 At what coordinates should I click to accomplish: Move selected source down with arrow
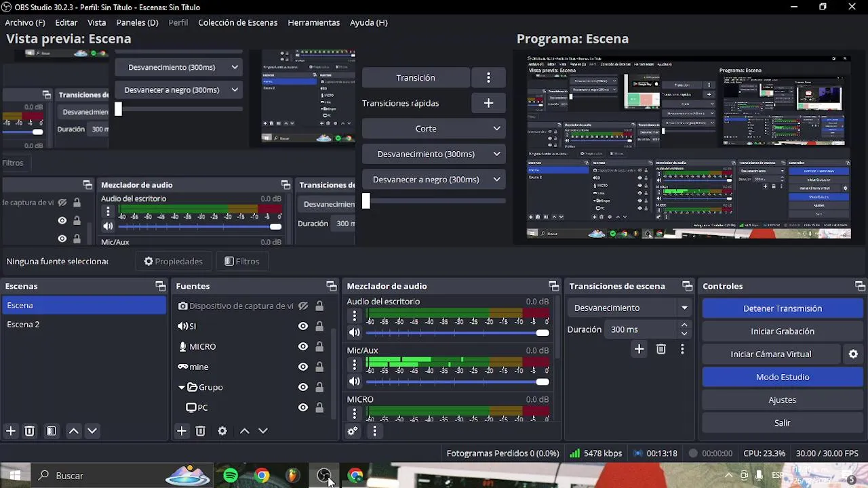(x=263, y=431)
